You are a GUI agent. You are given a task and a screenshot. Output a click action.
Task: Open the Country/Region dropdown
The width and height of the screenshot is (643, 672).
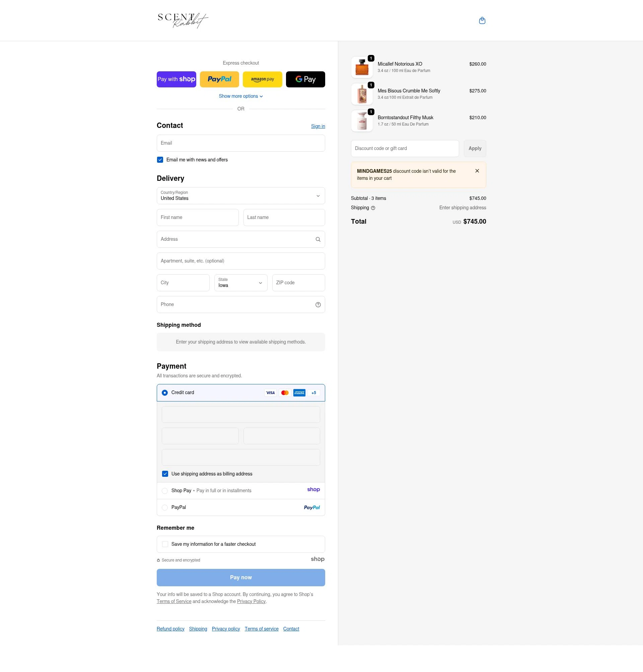coord(240,196)
